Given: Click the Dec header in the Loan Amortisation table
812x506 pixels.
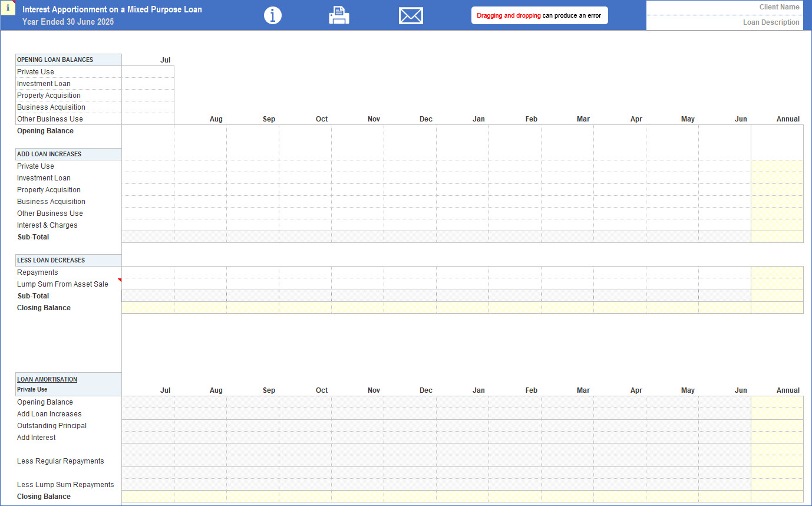Looking at the screenshot, I should [x=426, y=390].
